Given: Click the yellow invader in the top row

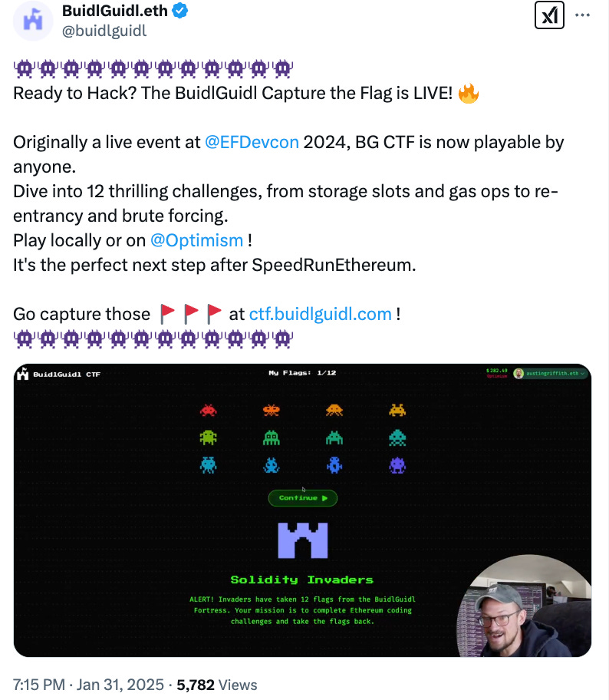Looking at the screenshot, I should [397, 410].
